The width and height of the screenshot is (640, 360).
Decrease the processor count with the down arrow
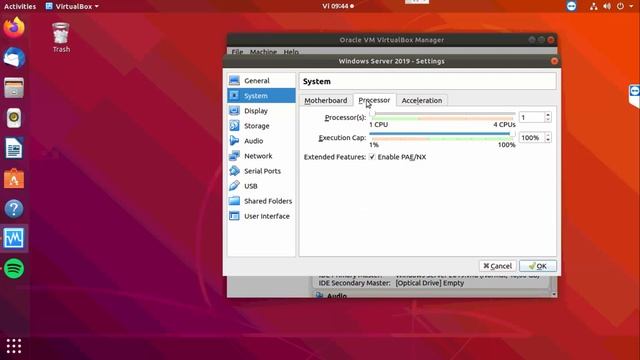pyautogui.click(x=548, y=120)
